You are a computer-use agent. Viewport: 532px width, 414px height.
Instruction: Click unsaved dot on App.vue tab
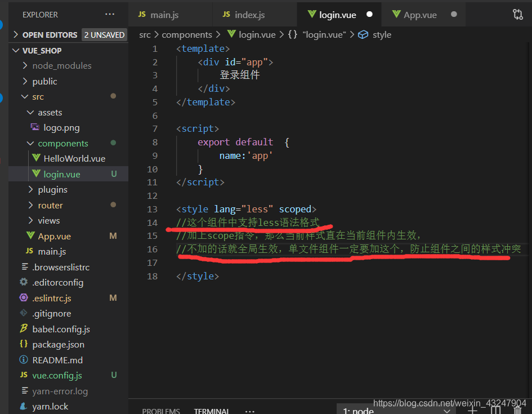pos(454,14)
